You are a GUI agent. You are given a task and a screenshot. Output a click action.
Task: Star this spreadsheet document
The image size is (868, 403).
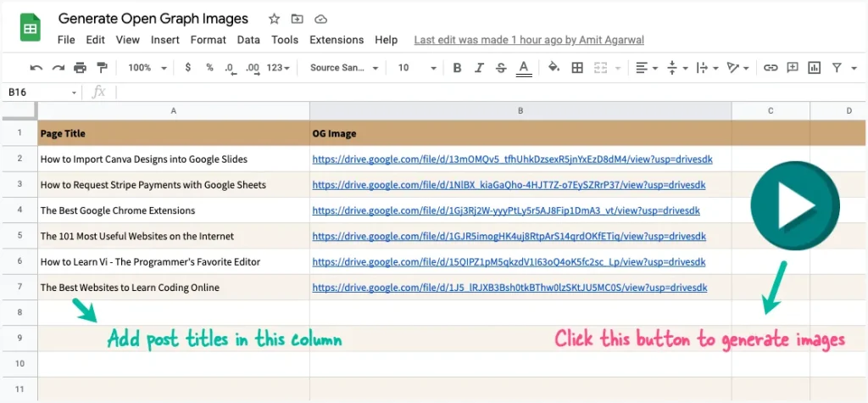tap(274, 19)
